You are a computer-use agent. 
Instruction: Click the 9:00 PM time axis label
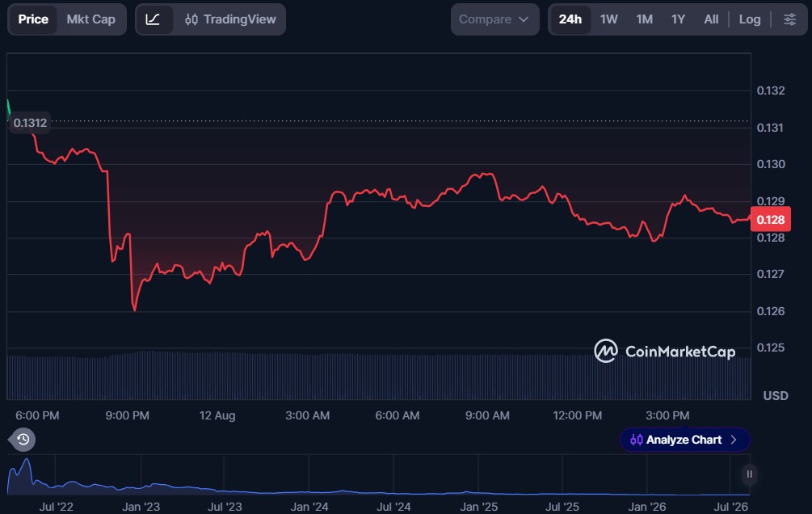coord(128,415)
